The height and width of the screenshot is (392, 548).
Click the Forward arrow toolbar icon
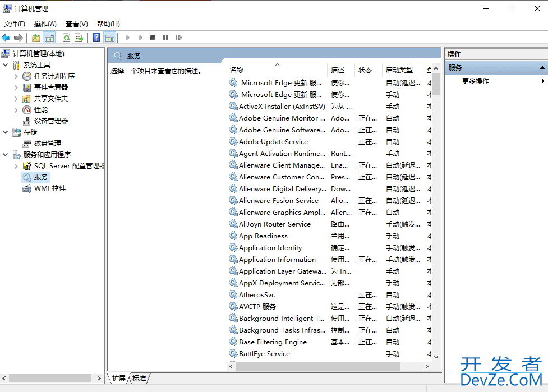click(19, 38)
